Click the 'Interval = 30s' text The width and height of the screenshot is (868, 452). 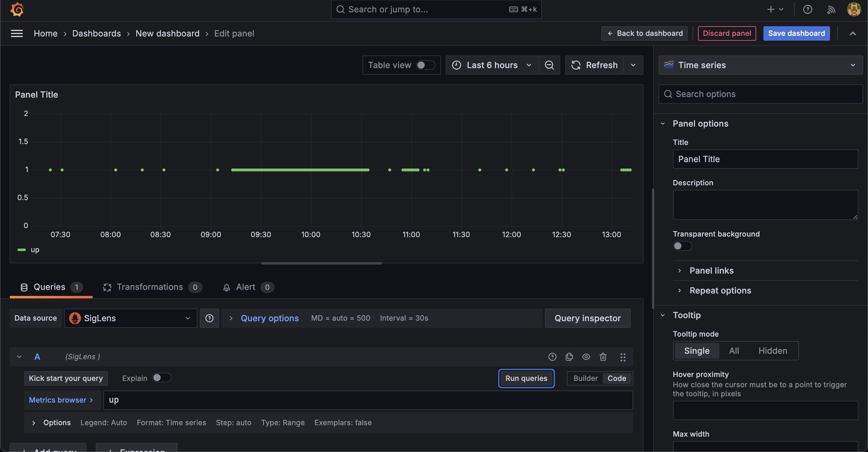tap(404, 318)
